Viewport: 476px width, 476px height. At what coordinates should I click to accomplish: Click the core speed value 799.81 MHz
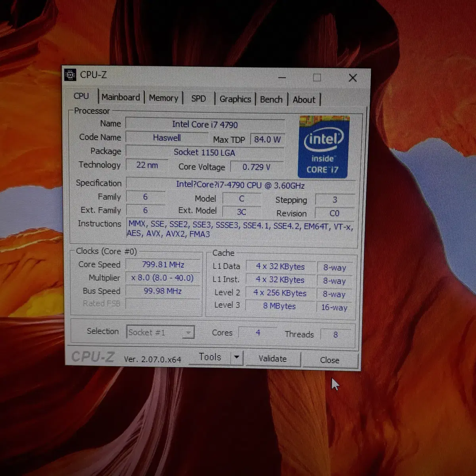(163, 265)
